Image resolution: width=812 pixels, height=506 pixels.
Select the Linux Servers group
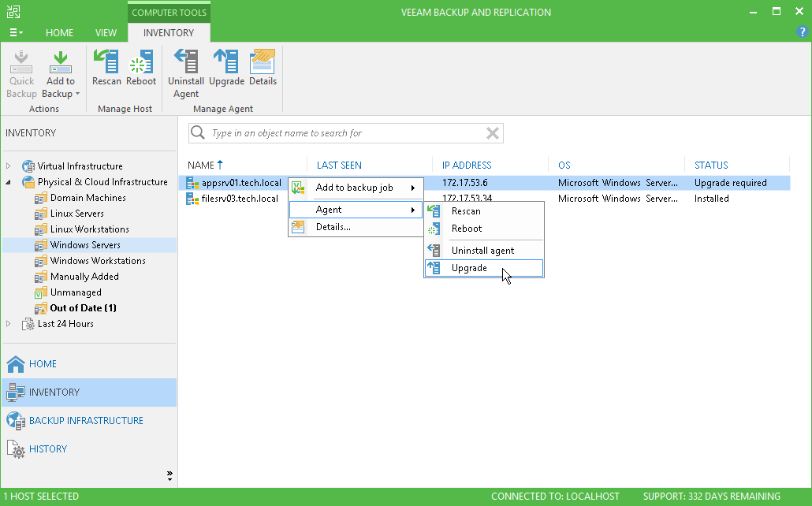coord(76,214)
